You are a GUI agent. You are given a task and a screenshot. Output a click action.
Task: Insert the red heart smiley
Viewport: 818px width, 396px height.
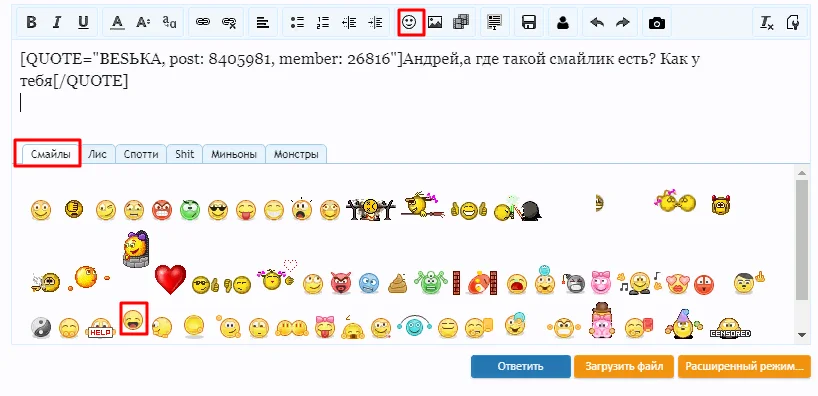click(170, 279)
